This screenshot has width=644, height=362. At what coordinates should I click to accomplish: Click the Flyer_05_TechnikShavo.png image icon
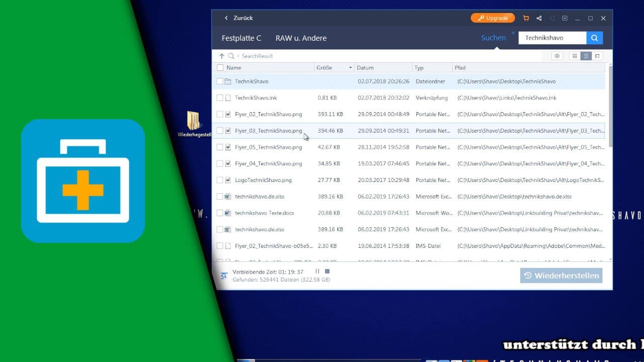tap(228, 147)
